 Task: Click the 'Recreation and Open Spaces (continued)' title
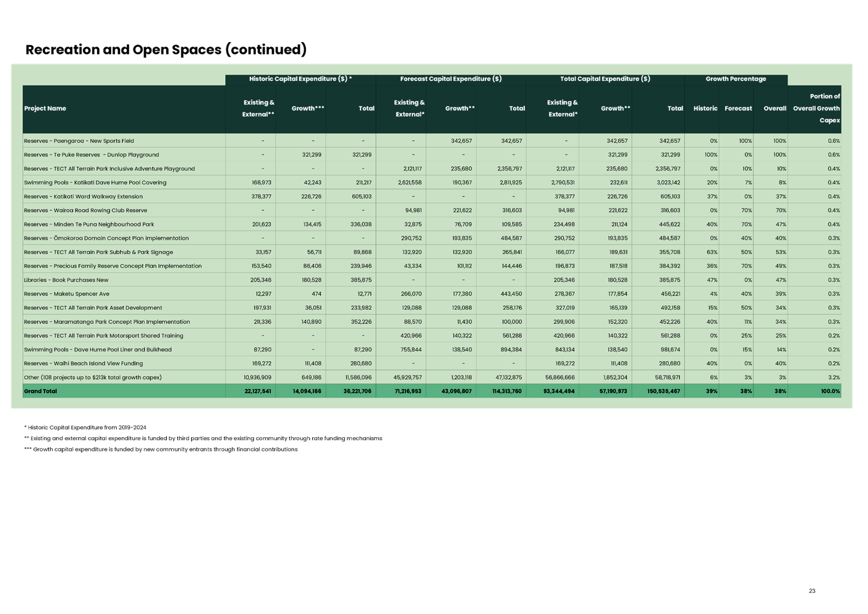point(166,50)
